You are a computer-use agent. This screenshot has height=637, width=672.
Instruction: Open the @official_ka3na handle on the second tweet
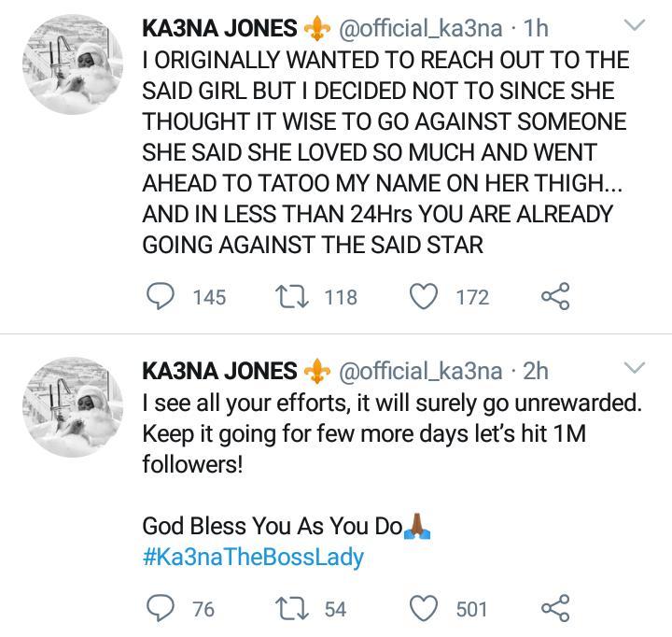(x=418, y=371)
